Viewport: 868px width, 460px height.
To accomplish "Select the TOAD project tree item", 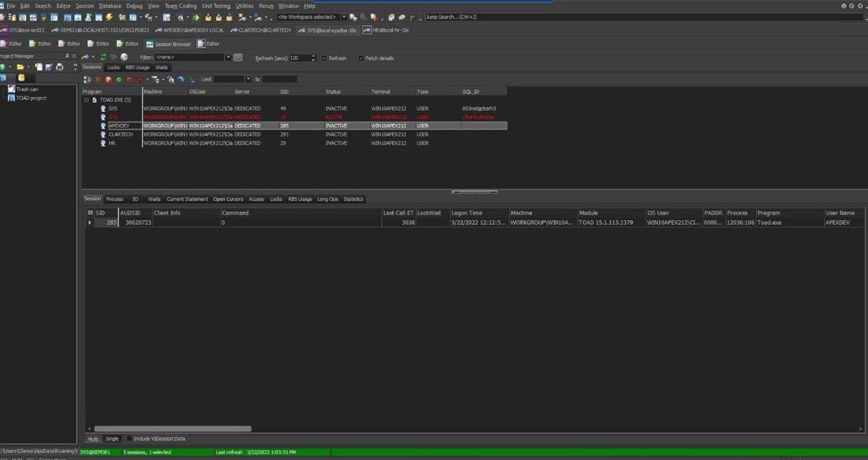I will click(x=31, y=98).
